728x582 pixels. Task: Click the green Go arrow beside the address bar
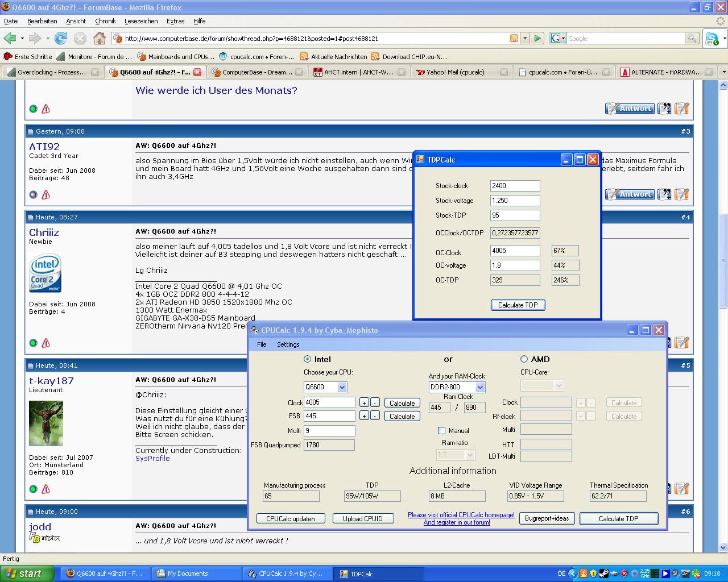[x=537, y=38]
